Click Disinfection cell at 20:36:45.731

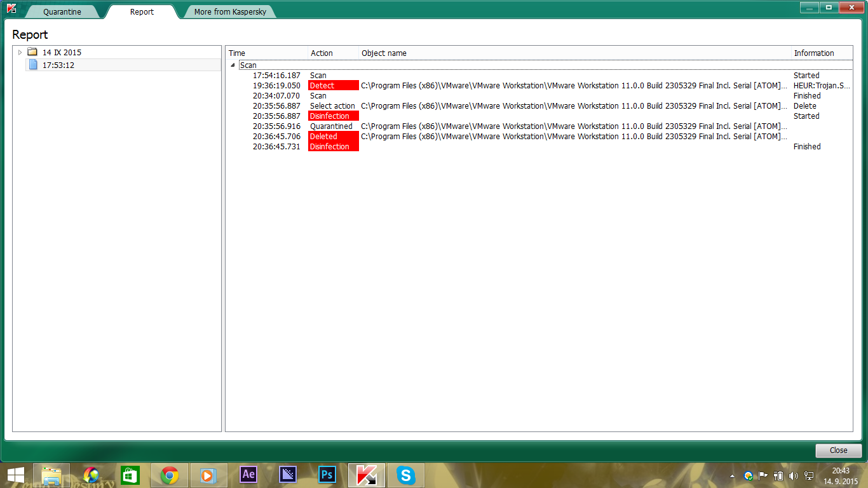click(334, 147)
